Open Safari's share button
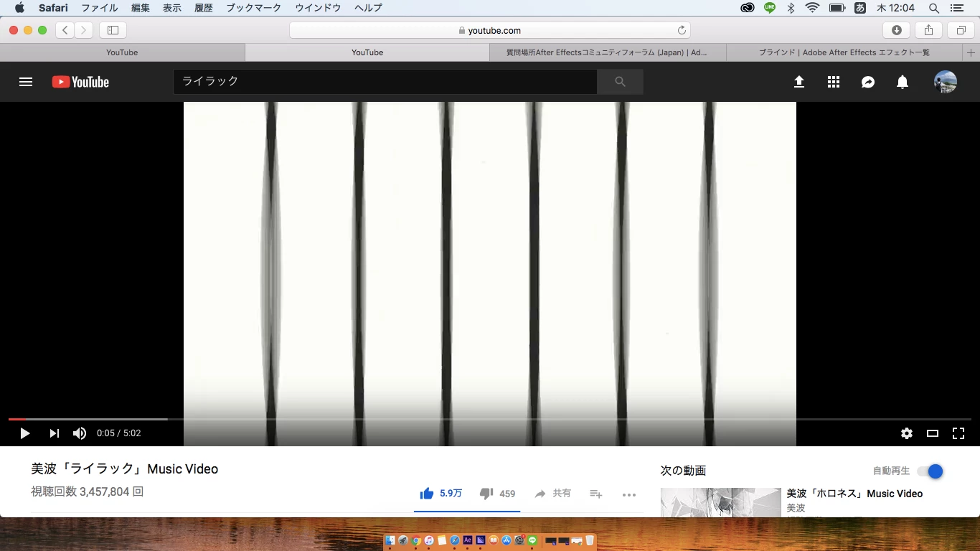 coord(928,30)
